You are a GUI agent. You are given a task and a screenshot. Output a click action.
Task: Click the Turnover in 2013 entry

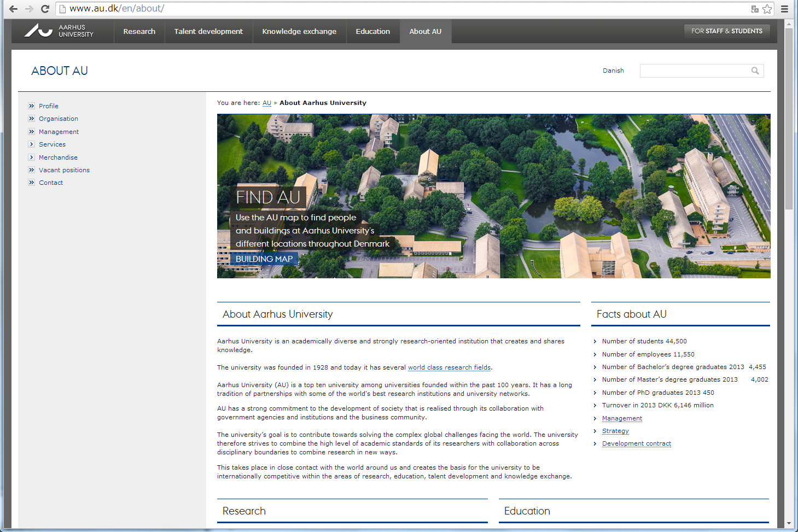(658, 405)
